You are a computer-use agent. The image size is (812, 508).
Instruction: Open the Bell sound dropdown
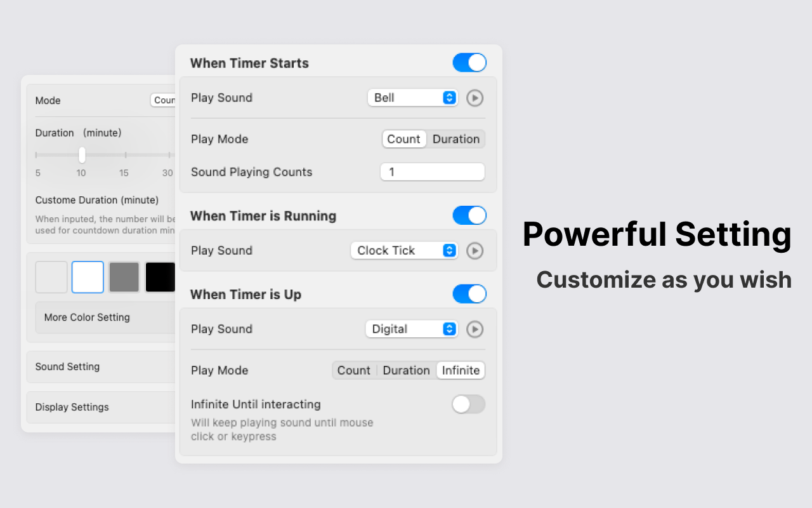point(412,98)
